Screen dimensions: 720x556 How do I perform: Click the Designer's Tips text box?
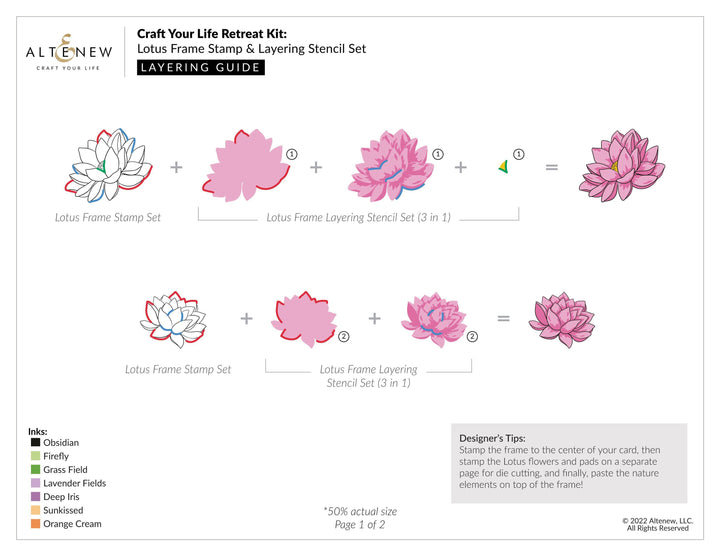(568, 462)
